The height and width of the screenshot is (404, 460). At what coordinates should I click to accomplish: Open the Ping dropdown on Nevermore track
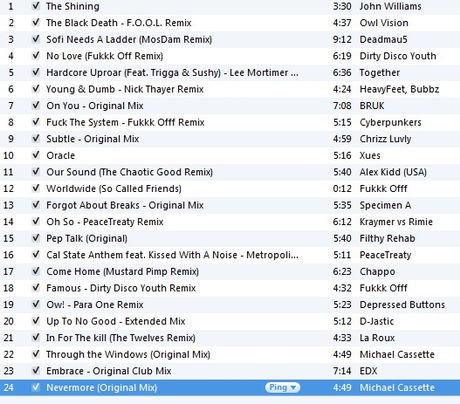pyautogui.click(x=283, y=387)
